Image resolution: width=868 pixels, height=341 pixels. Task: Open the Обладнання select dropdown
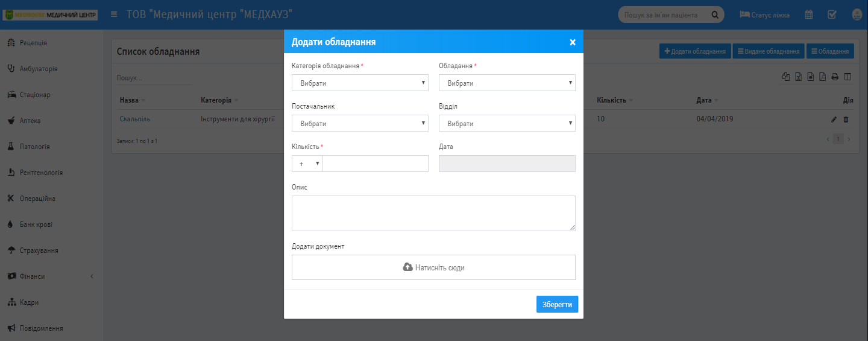click(507, 83)
